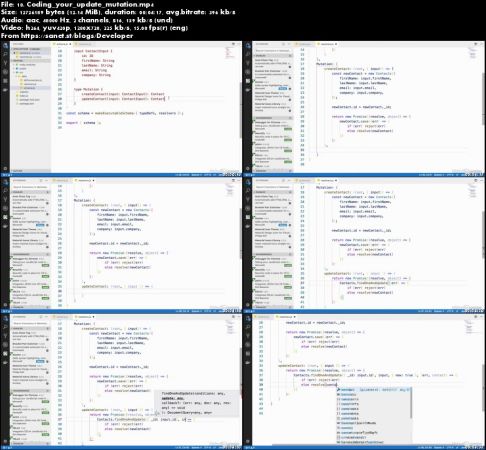Viewport: 486px width, 450px height.
Task: Click the Explorer icon in the schema thumbnail
Action: (5, 46)
